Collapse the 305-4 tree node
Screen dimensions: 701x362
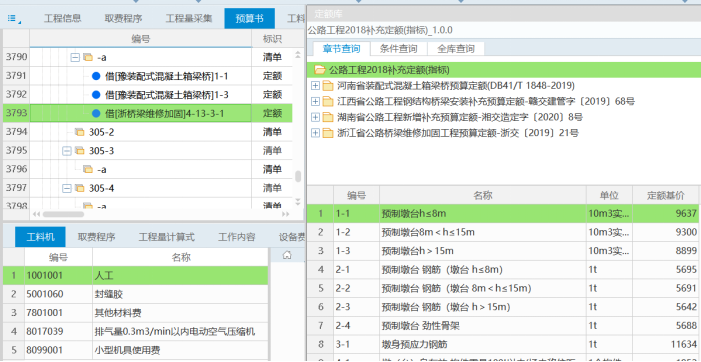67,189
